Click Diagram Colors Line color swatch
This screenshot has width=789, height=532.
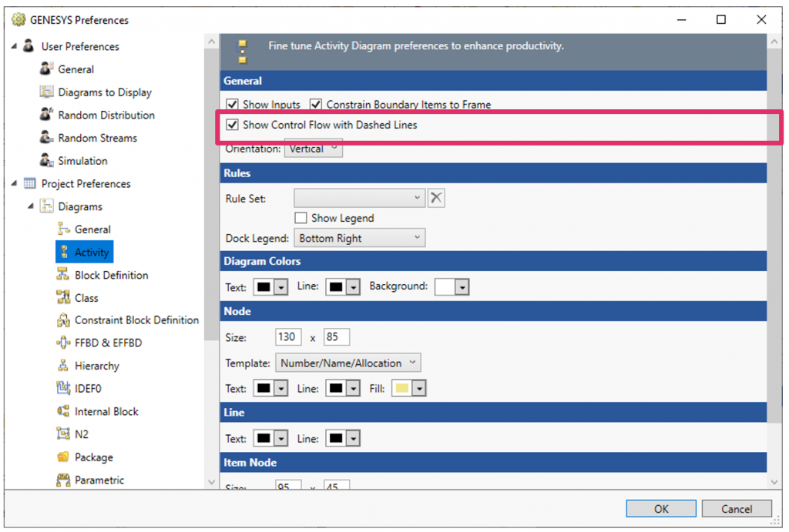pos(336,287)
